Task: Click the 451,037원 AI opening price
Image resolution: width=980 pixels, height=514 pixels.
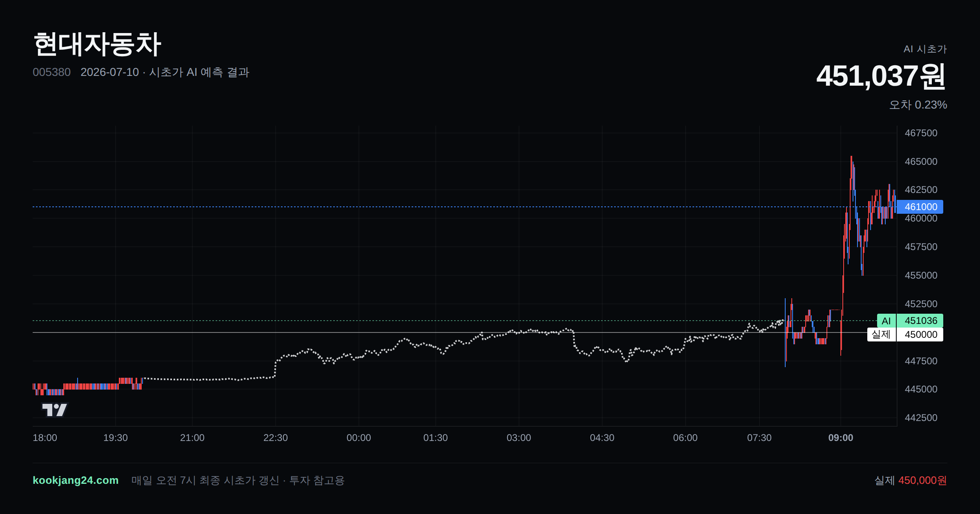Action: click(x=881, y=76)
